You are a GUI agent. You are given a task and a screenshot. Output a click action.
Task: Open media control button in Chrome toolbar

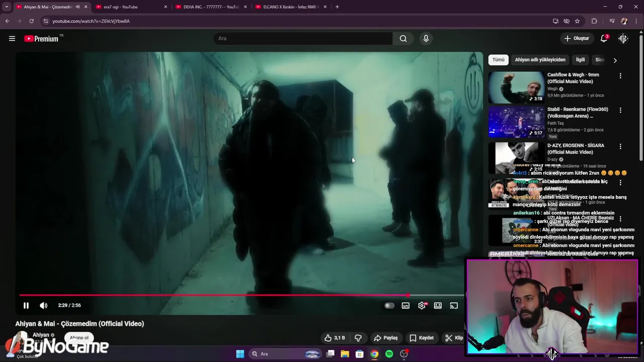pyautogui.click(x=612, y=21)
